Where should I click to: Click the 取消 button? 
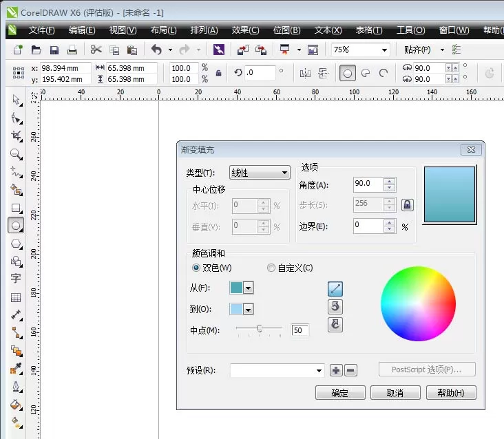tap(395, 393)
